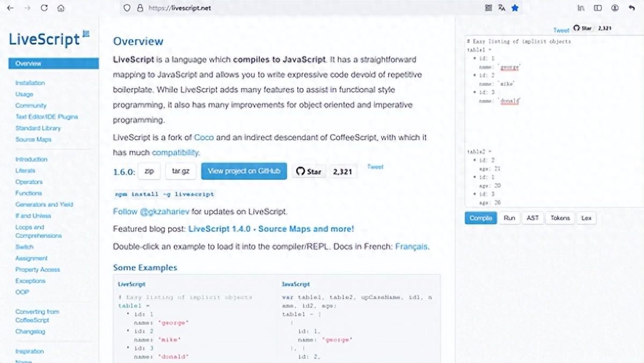Image resolution: width=644 pixels, height=363 pixels.
Task: Jump to Functions section
Action: tap(28, 193)
